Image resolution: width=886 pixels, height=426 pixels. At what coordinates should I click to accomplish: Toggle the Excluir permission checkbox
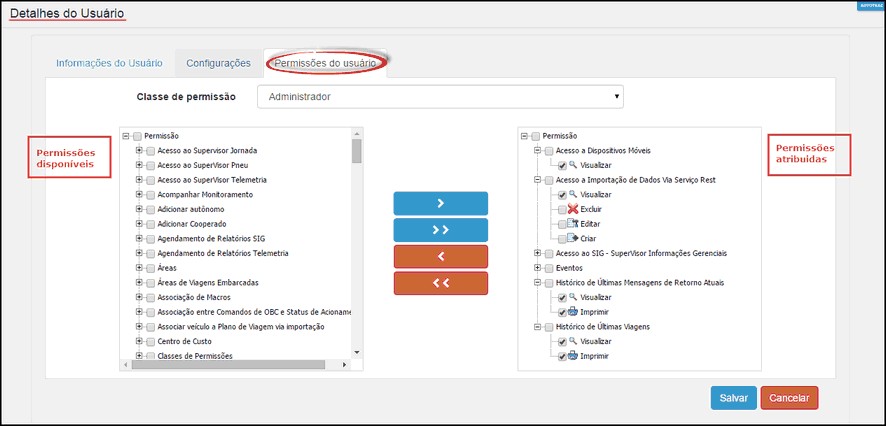(562, 209)
